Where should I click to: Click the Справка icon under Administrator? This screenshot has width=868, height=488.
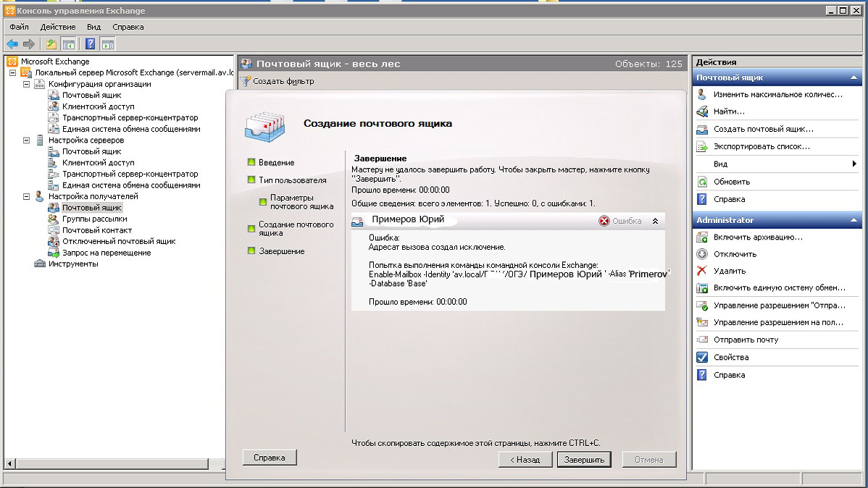(x=702, y=375)
